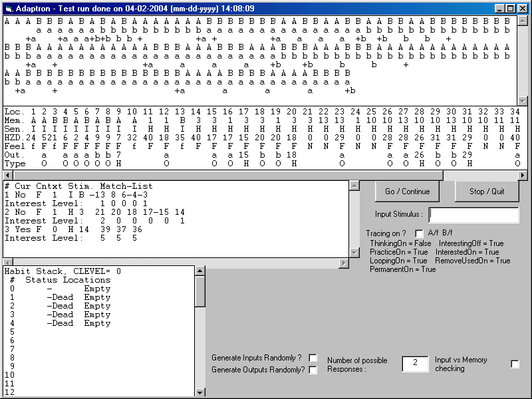Click the Adaptron title bar icon

pos(9,9)
